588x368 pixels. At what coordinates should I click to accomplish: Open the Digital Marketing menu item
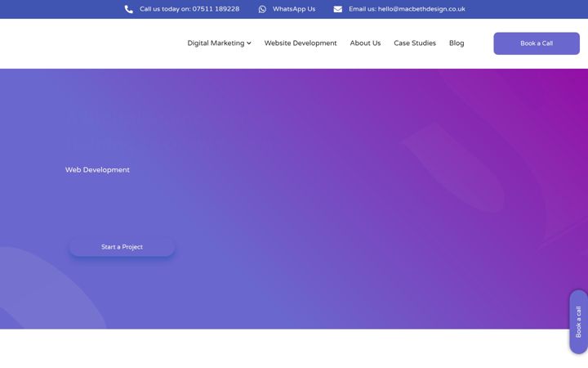[216, 43]
